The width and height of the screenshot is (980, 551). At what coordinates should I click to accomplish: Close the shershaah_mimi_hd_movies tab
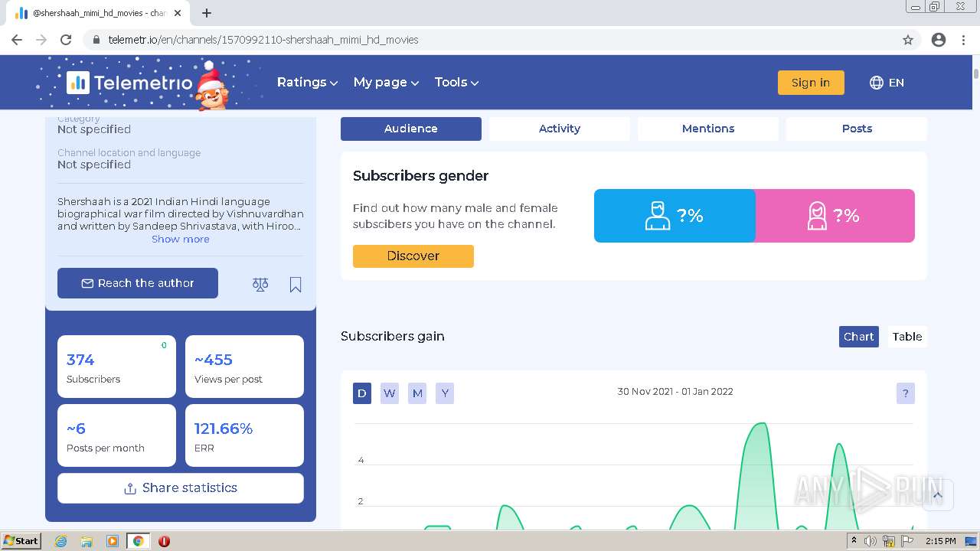pos(178,13)
